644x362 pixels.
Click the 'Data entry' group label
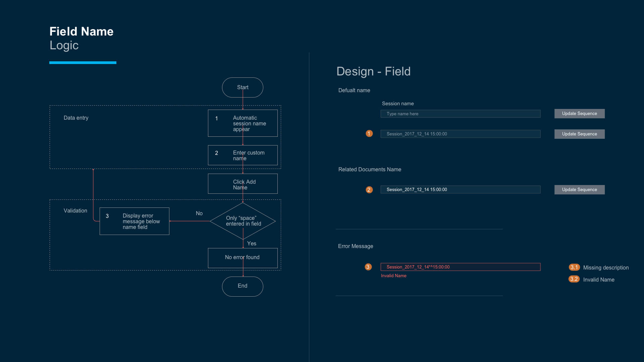click(76, 118)
